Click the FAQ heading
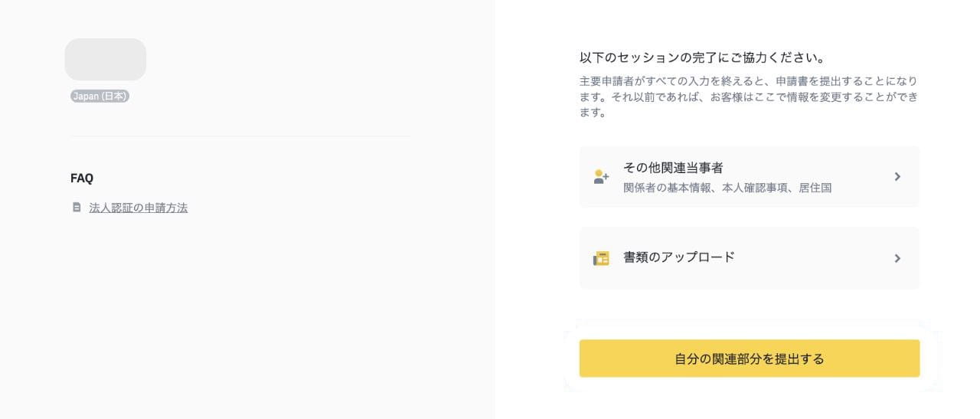The width and height of the screenshot is (980, 419). [x=82, y=178]
